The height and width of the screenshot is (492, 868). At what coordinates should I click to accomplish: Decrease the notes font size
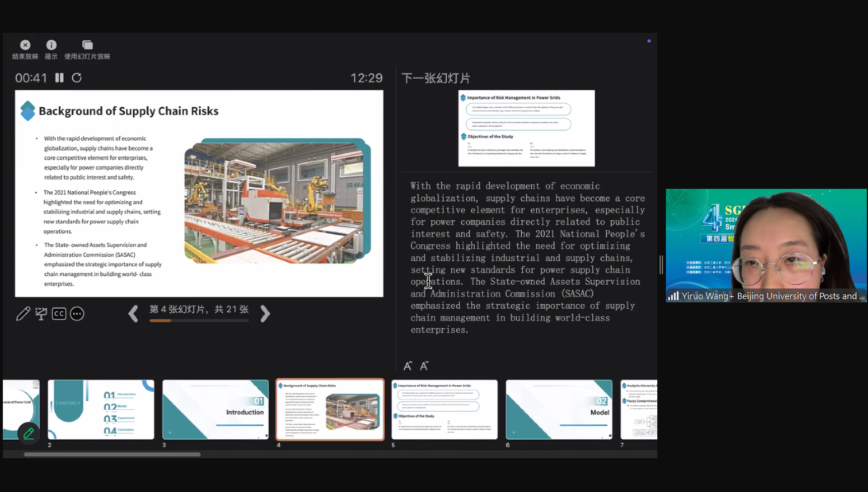pyautogui.click(x=424, y=366)
